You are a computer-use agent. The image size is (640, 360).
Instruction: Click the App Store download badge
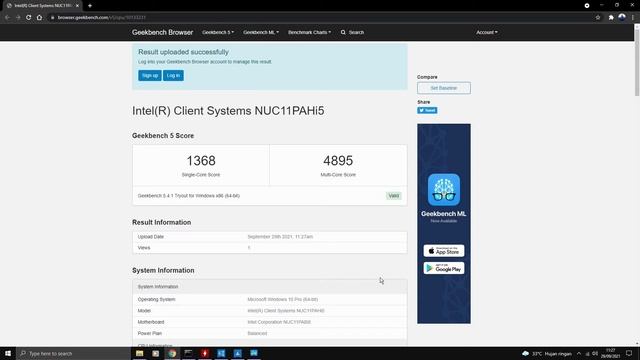[444, 251]
